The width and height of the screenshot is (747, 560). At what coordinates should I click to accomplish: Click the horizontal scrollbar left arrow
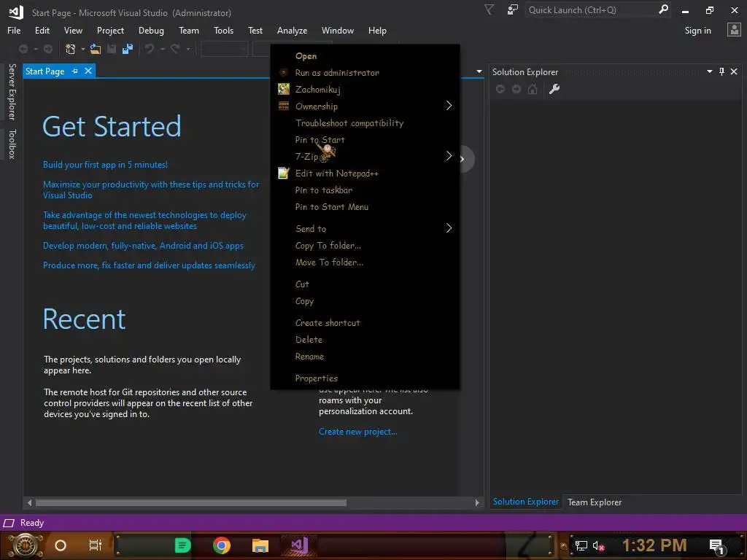(29, 502)
